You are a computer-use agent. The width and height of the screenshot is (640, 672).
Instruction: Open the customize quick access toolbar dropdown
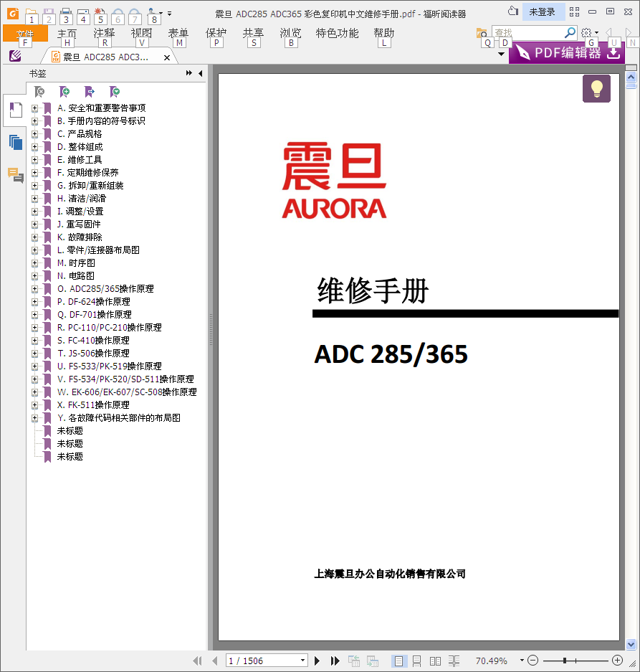click(x=170, y=14)
